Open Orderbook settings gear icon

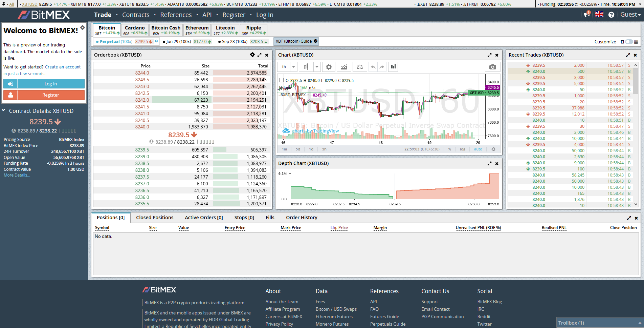[x=252, y=55]
